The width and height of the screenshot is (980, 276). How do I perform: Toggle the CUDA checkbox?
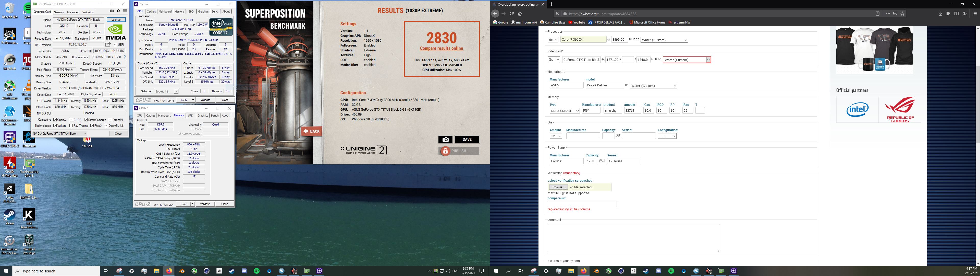pyautogui.click(x=71, y=120)
